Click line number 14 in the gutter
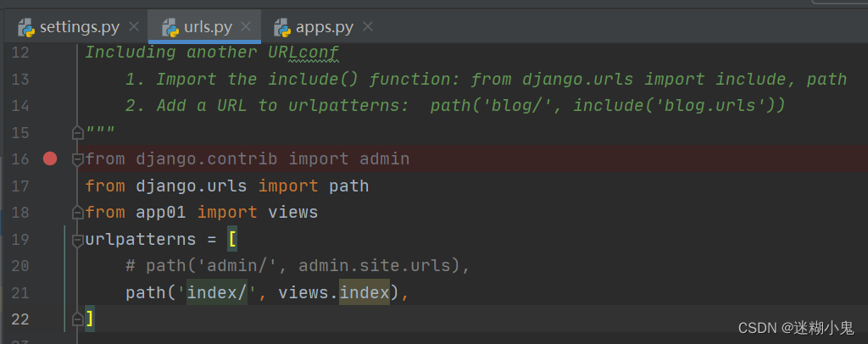Screen dimensions: 868x344 click(x=20, y=106)
